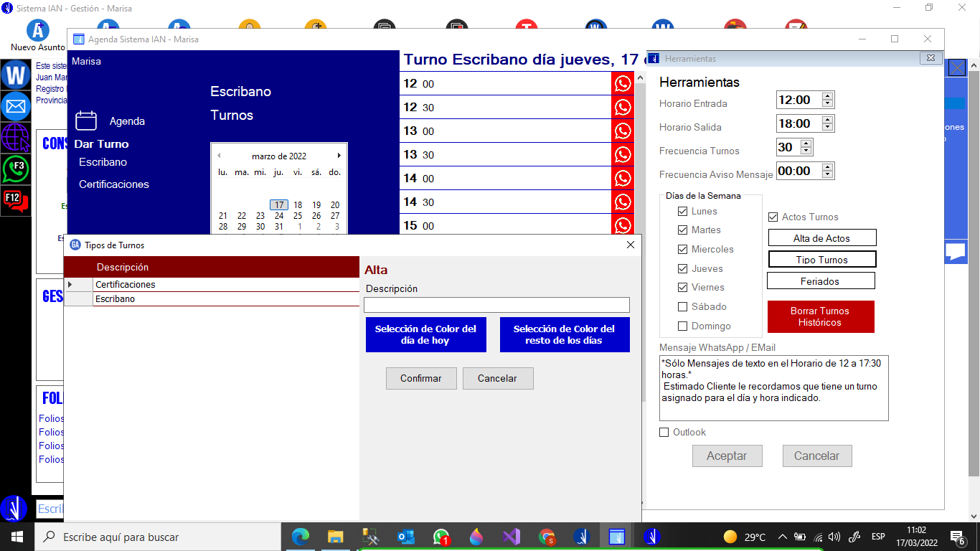Click the Borrar Turnos Históricos button
The width and height of the screenshot is (980, 551).
pos(821,316)
